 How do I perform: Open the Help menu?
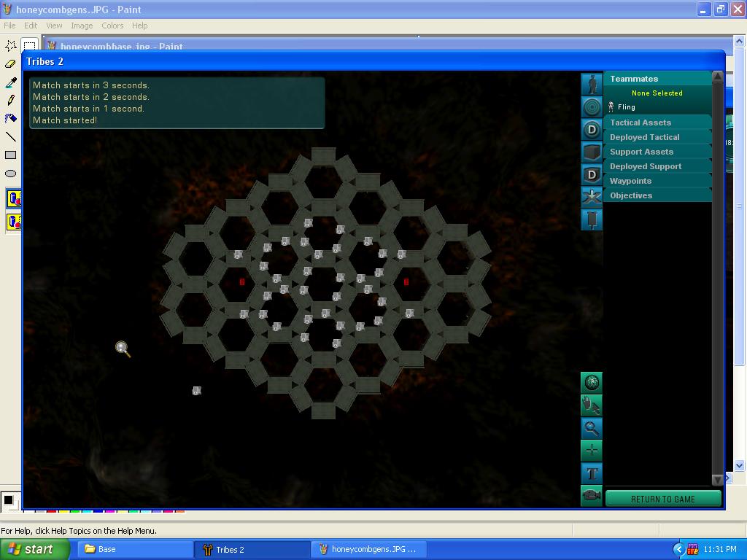(x=139, y=26)
